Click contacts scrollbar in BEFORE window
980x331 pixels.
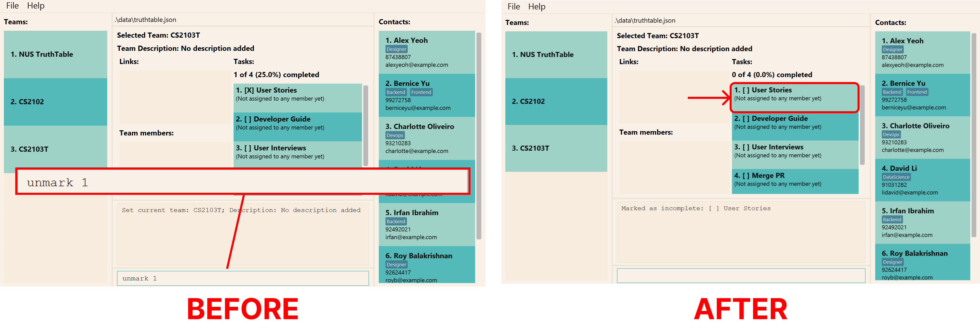tap(479, 136)
